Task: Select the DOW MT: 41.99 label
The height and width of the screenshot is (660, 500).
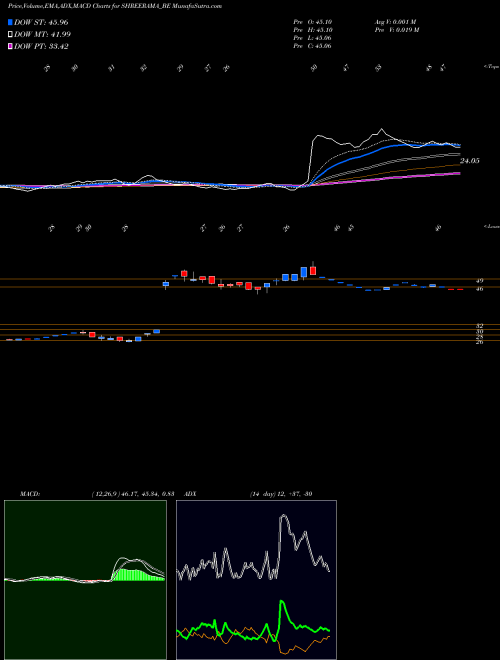Action: tap(43, 35)
